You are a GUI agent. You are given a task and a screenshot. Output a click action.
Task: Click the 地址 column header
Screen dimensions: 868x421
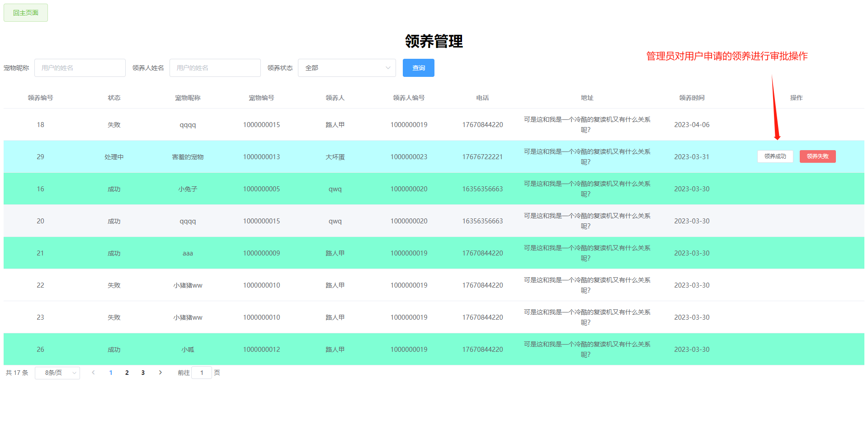(587, 98)
